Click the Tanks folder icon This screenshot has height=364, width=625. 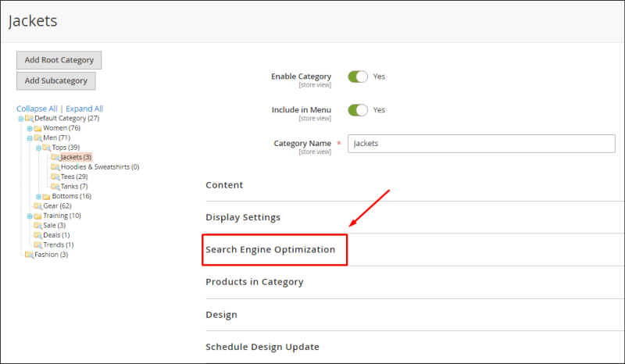coord(55,186)
